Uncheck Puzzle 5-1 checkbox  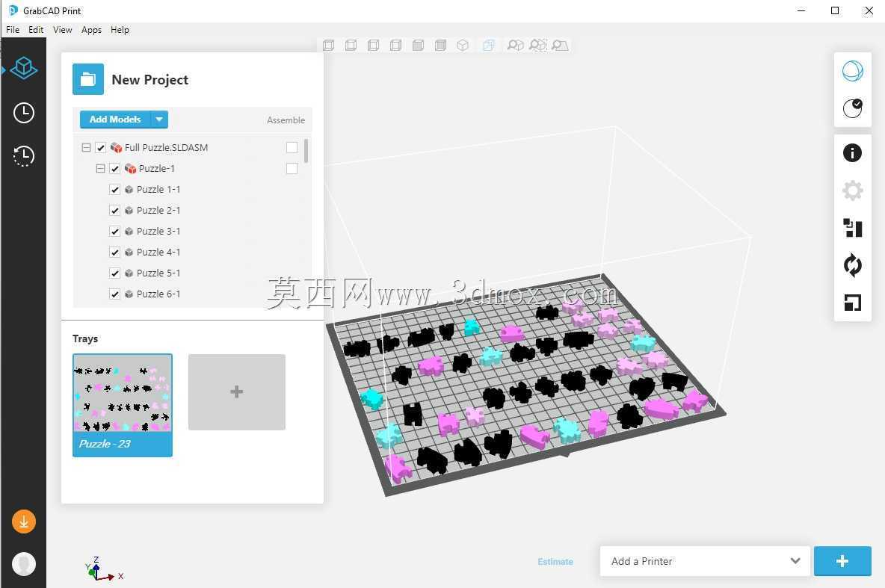[x=114, y=273]
